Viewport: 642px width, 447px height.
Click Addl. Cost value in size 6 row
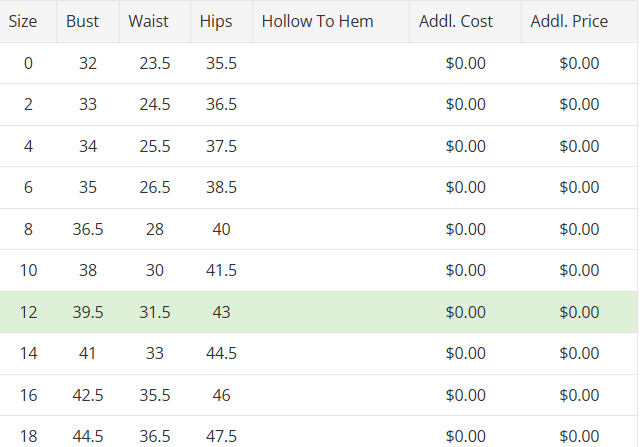click(465, 187)
